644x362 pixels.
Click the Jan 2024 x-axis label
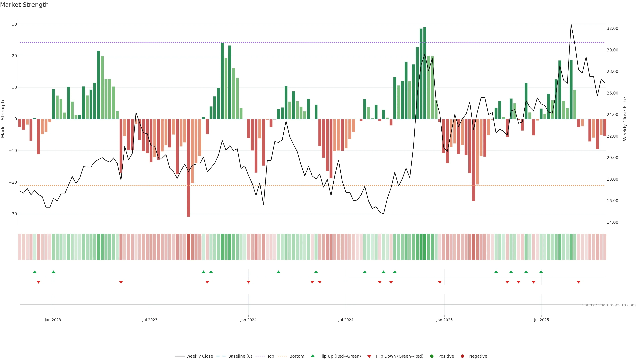pos(248,320)
